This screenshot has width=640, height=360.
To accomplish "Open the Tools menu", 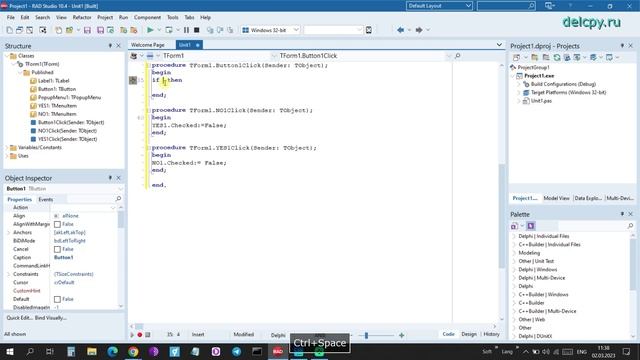I will 173,18.
